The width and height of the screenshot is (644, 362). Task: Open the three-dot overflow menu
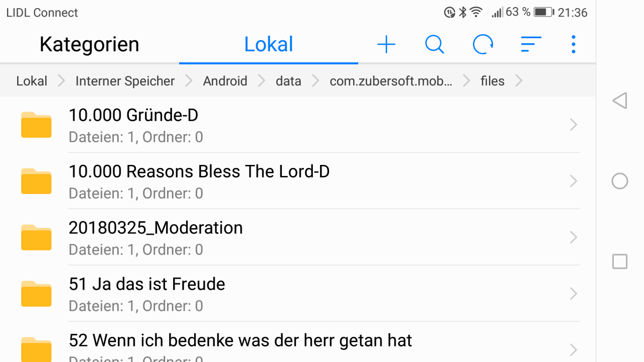[x=573, y=45]
